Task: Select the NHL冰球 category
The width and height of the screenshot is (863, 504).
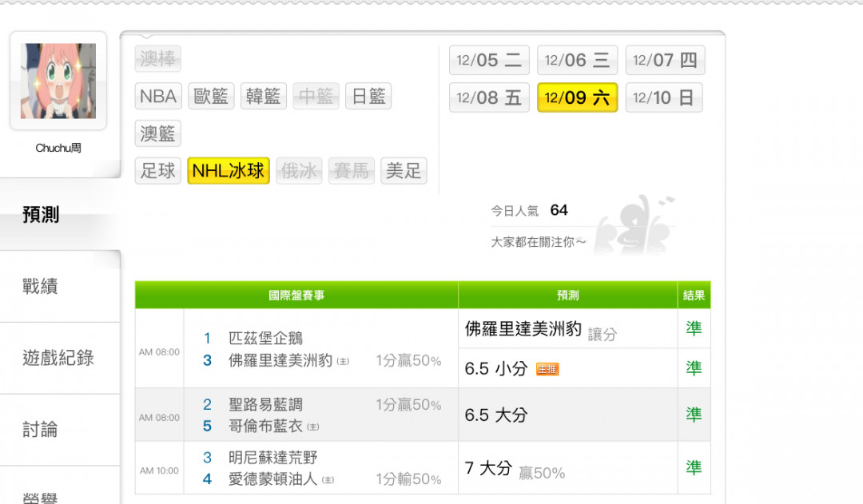Action: pyautogui.click(x=229, y=171)
